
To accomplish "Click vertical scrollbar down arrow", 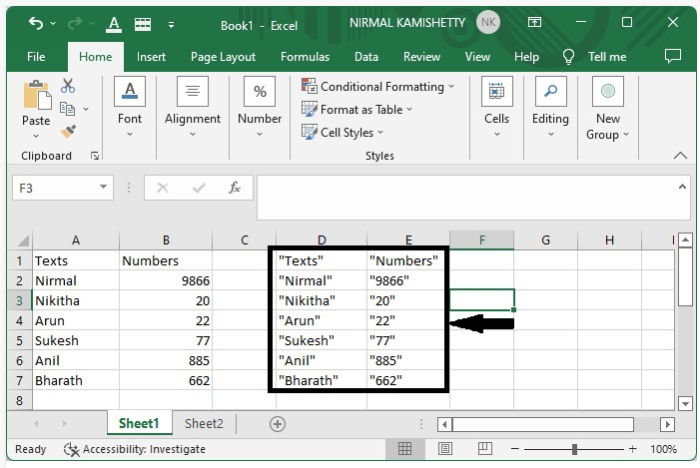I will [x=685, y=403].
